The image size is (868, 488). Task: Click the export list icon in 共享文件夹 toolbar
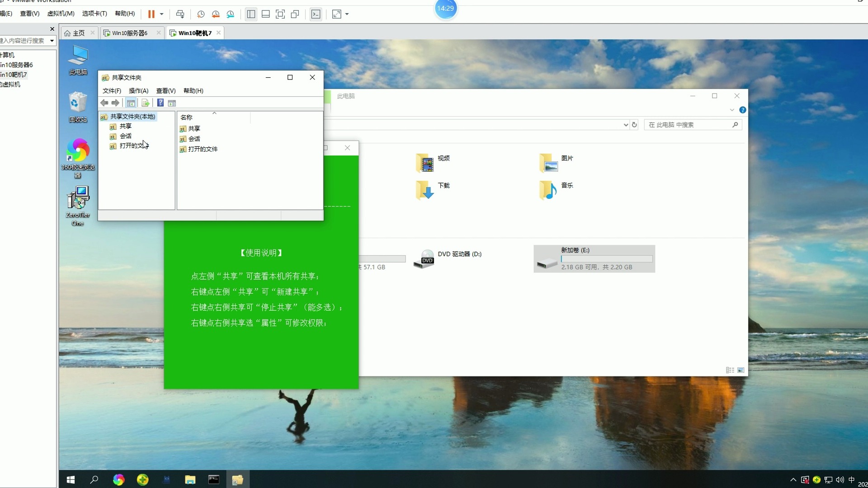145,103
